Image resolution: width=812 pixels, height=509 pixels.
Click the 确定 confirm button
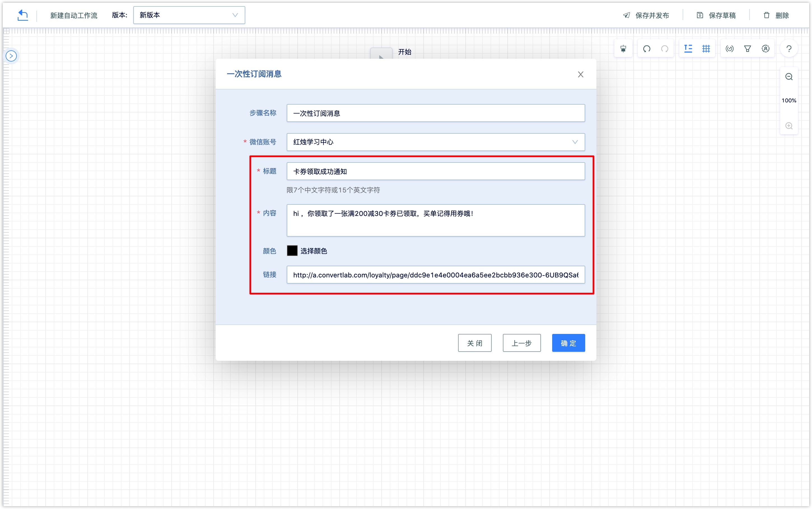point(568,343)
